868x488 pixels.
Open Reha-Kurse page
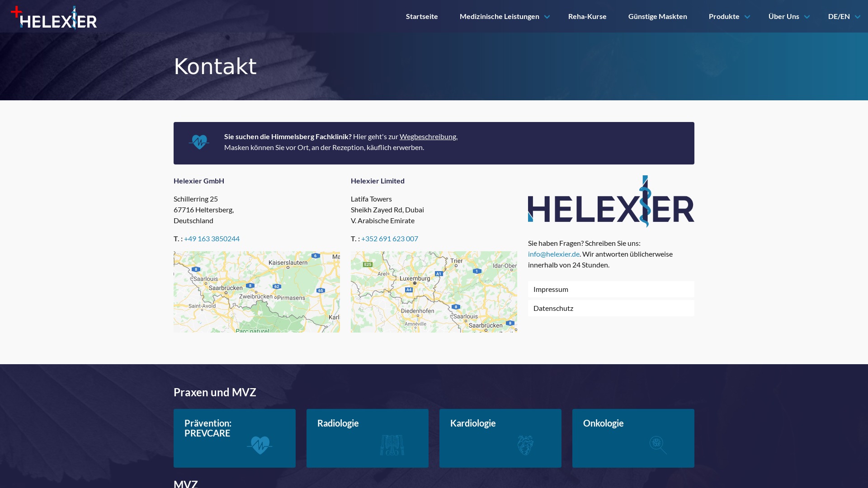[587, 16]
